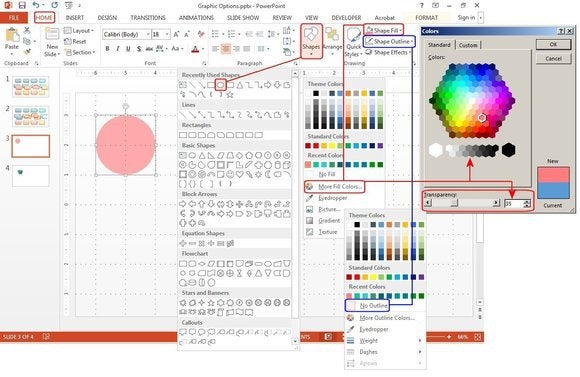Switch to the INSERT ribbon tab
Image resolution: width=580 pixels, height=377 pixels.
(75, 17)
